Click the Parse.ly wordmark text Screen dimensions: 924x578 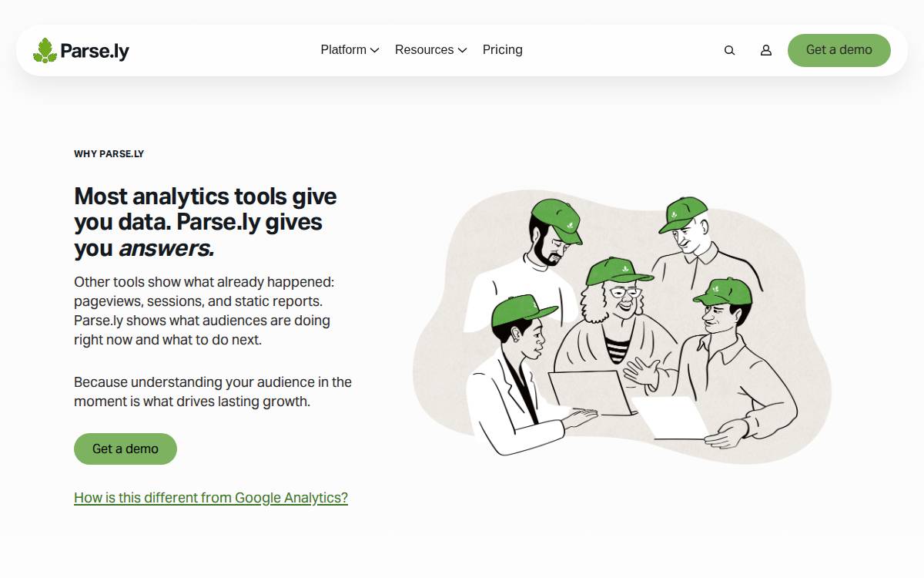point(95,51)
